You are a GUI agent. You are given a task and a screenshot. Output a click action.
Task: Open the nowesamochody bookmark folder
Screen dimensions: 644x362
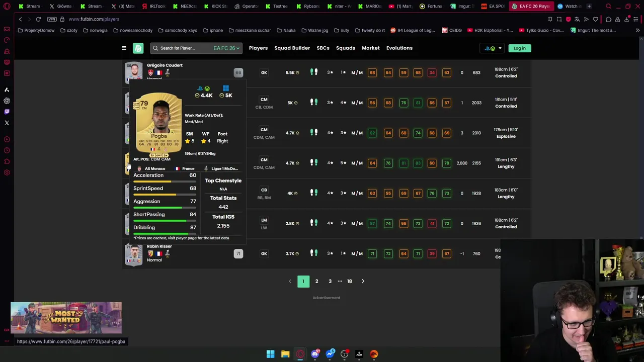pyautogui.click(x=133, y=30)
